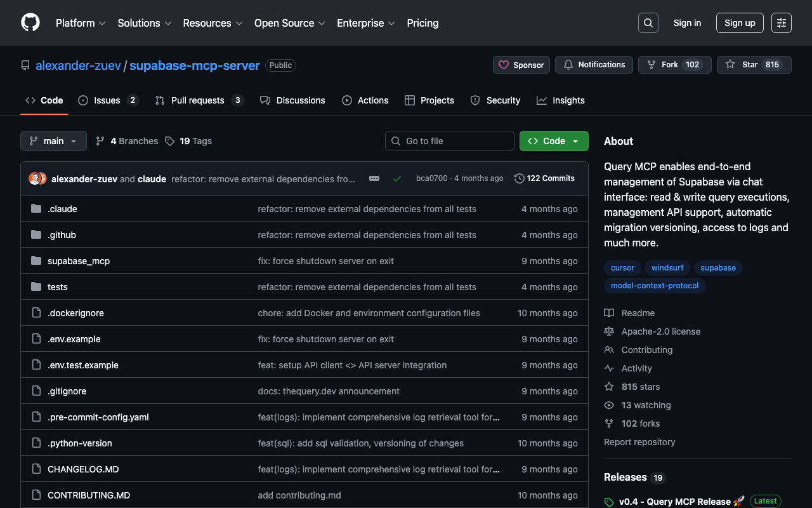Click the GitHub logo icon

coord(30,23)
